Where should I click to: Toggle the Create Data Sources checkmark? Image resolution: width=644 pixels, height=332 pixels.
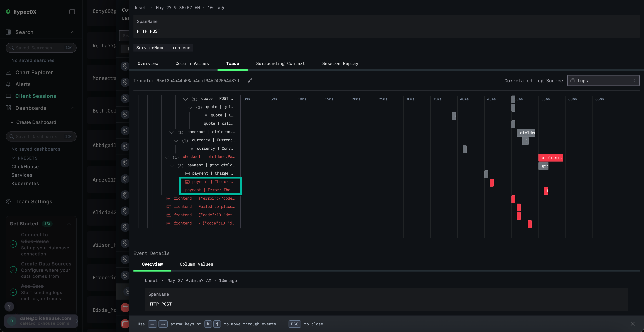point(13,270)
